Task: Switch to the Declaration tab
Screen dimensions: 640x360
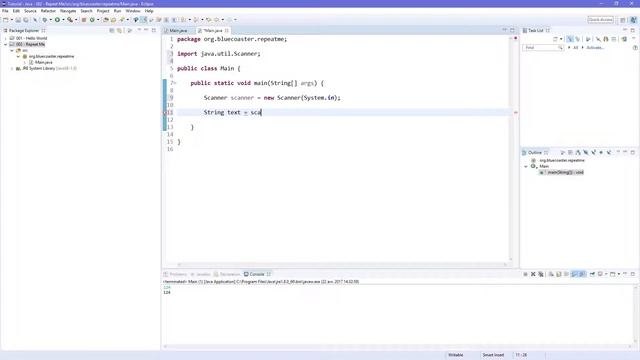Action: click(227, 274)
